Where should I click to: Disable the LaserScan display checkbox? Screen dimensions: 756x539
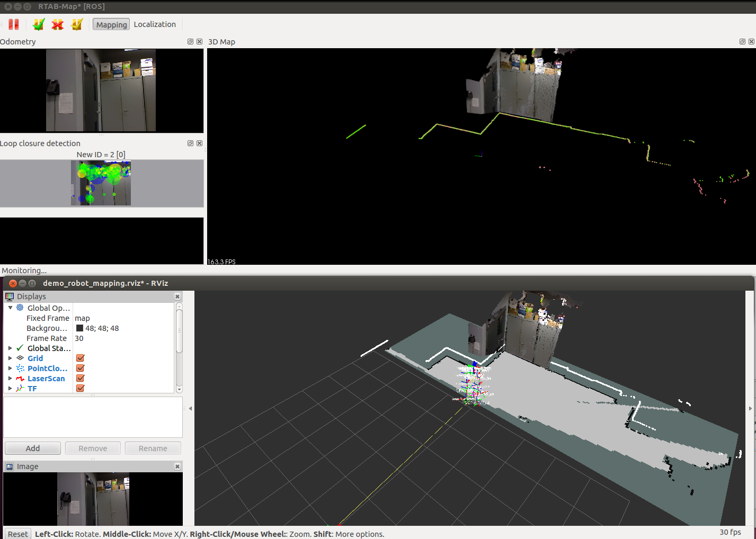point(81,379)
